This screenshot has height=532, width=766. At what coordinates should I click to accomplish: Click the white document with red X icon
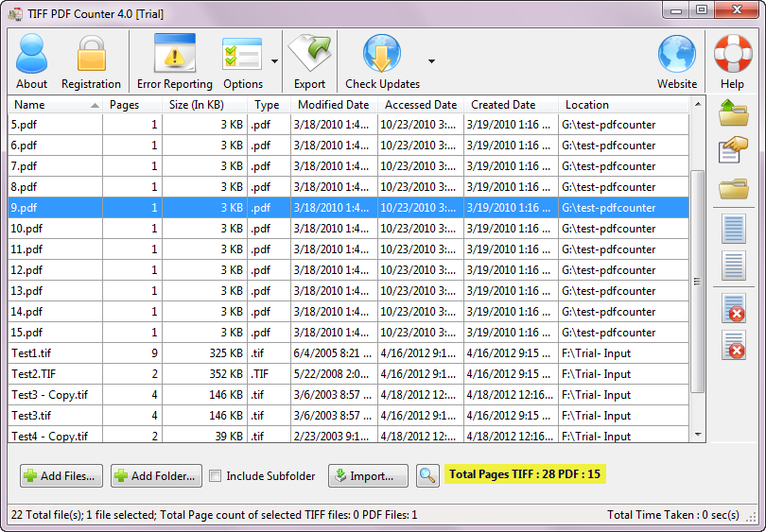tap(733, 345)
